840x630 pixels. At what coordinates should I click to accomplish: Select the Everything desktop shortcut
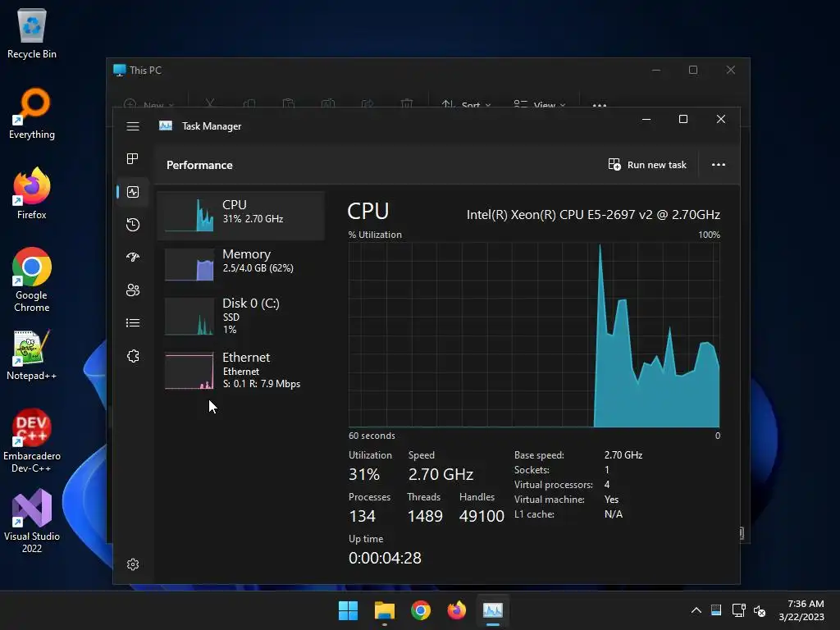tap(32, 113)
